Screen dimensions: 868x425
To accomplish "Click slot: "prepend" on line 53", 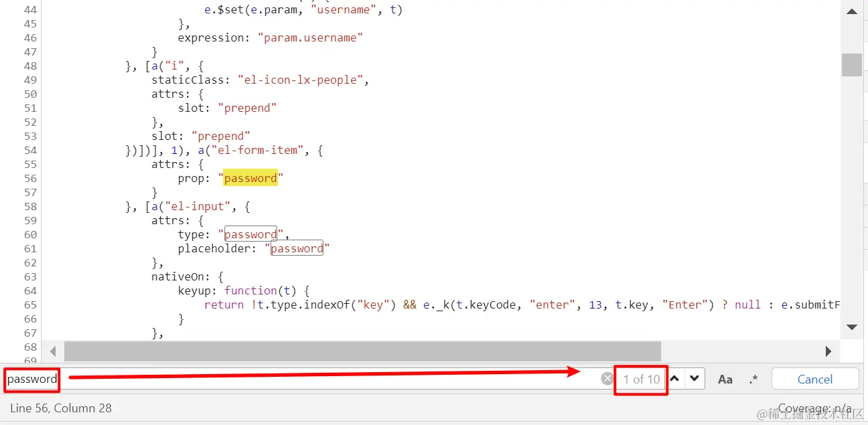I will (x=201, y=136).
